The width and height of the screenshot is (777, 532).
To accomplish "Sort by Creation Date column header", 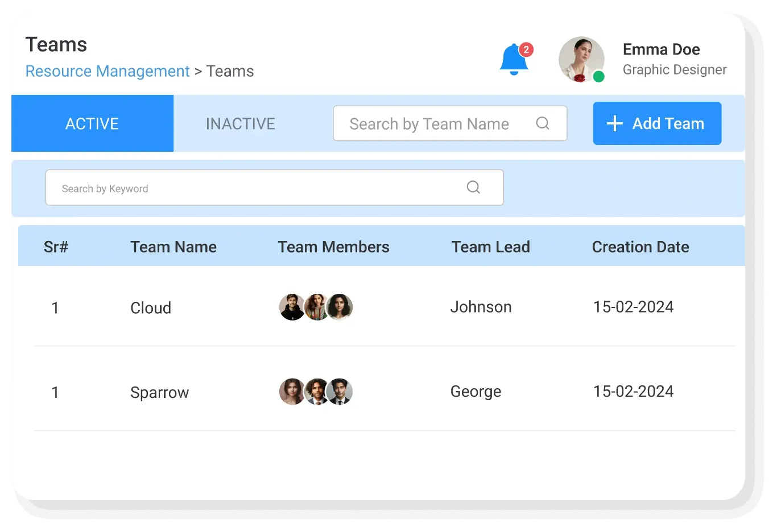I will coord(640,247).
